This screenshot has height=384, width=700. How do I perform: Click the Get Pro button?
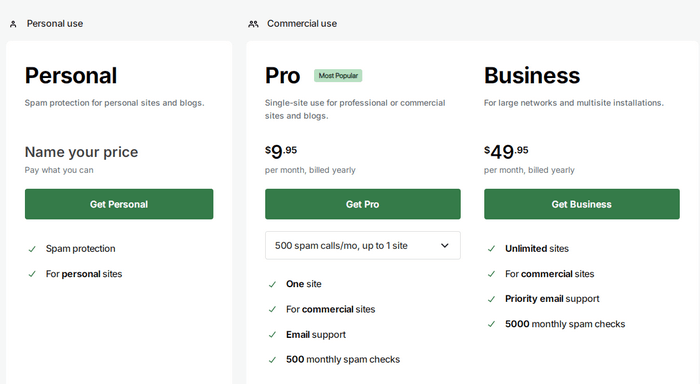point(362,204)
